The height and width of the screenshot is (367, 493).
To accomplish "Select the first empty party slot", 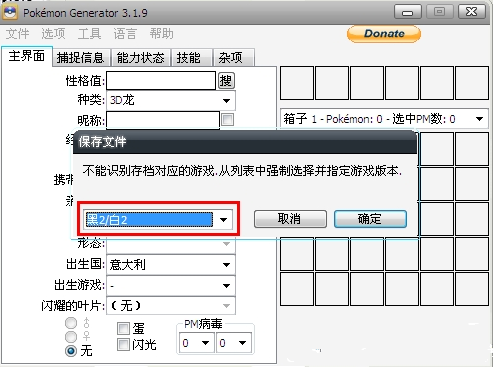I will click(x=297, y=83).
